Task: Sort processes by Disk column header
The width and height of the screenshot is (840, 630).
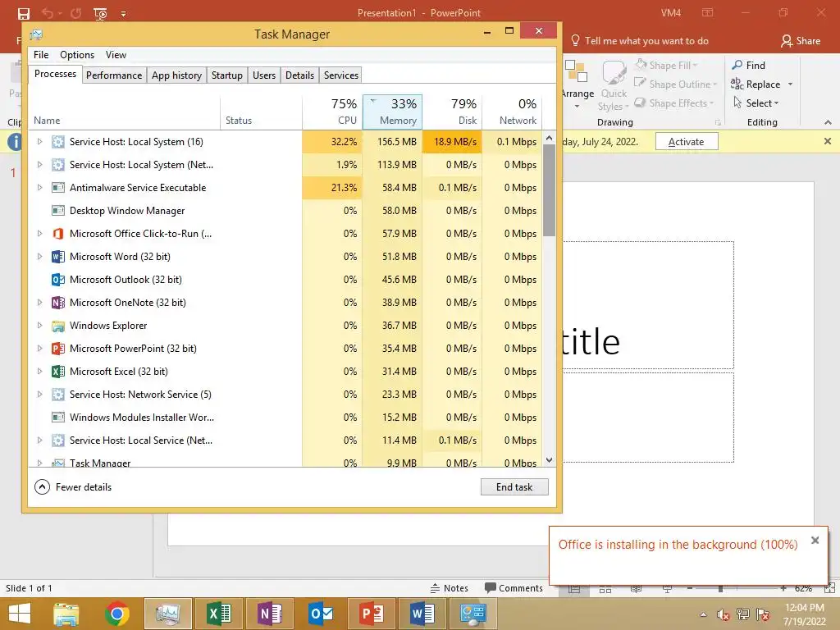Action: coord(453,112)
